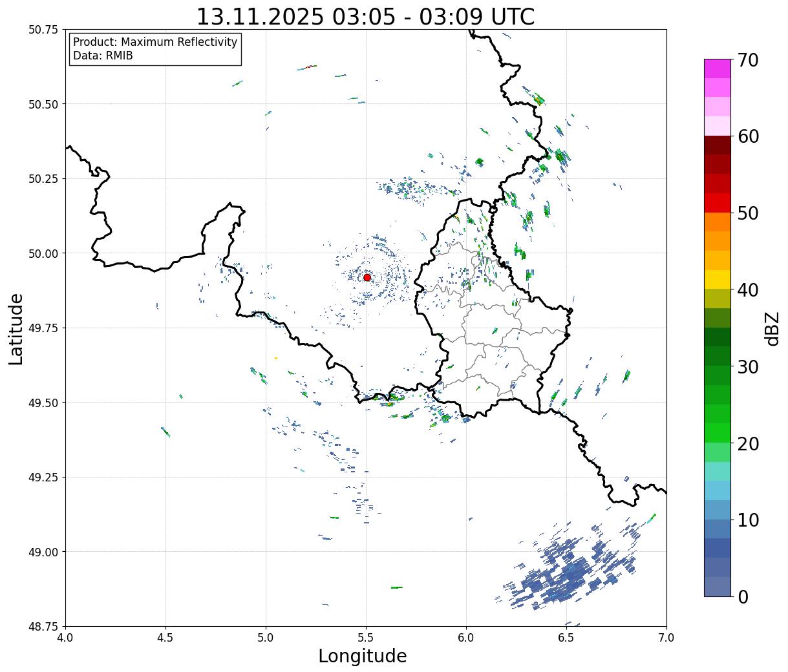Click the yellow colorbar segment above 40
Image resolution: width=788 pixels, height=672 pixels.
(718, 280)
